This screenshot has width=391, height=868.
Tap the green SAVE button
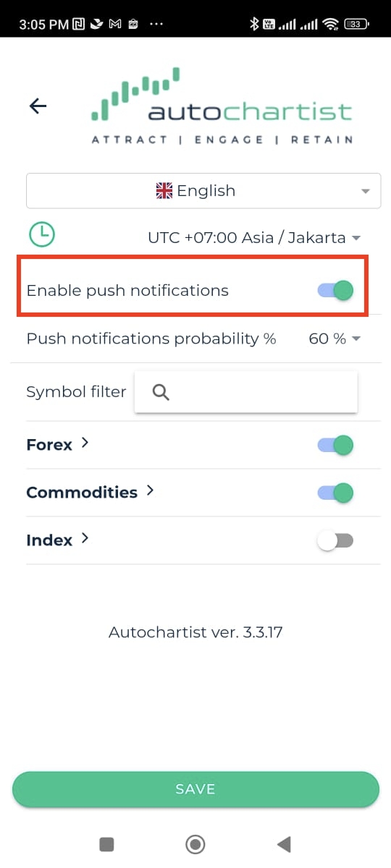[195, 789]
